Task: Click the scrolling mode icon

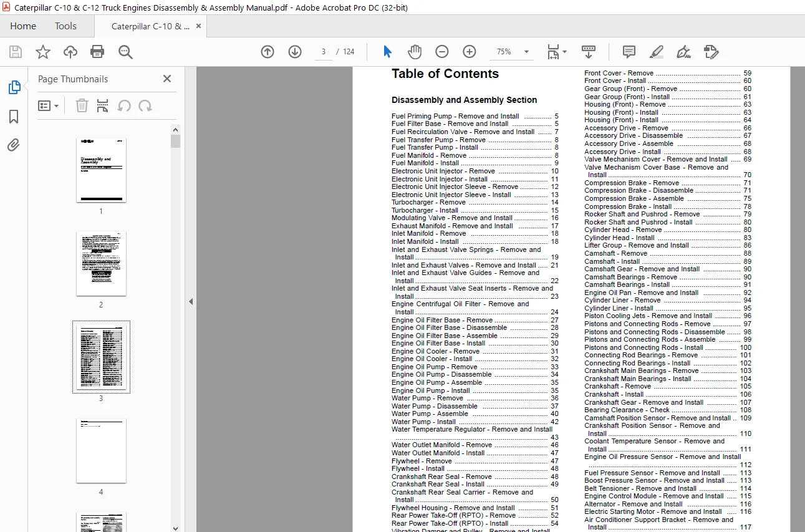Action: 588,52
